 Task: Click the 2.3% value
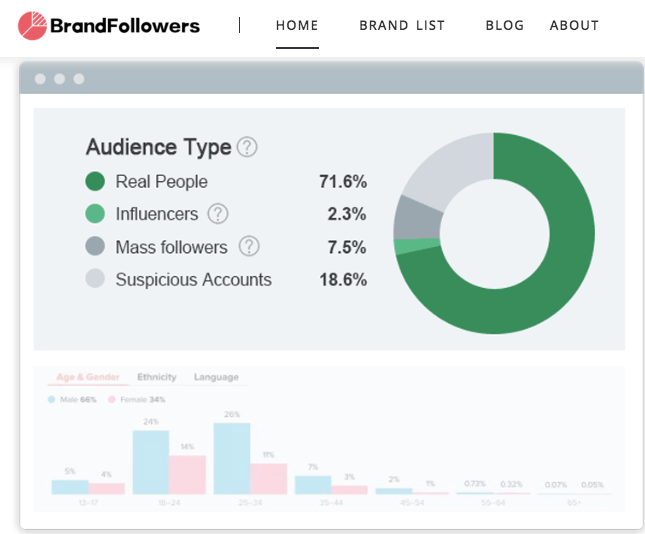click(x=347, y=214)
